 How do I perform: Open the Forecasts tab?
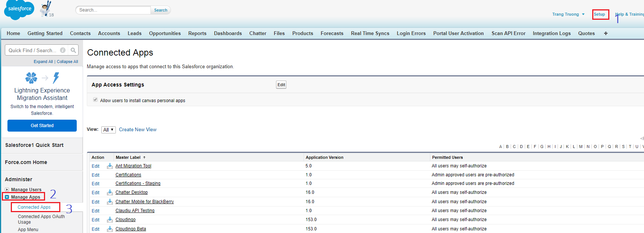(x=332, y=33)
